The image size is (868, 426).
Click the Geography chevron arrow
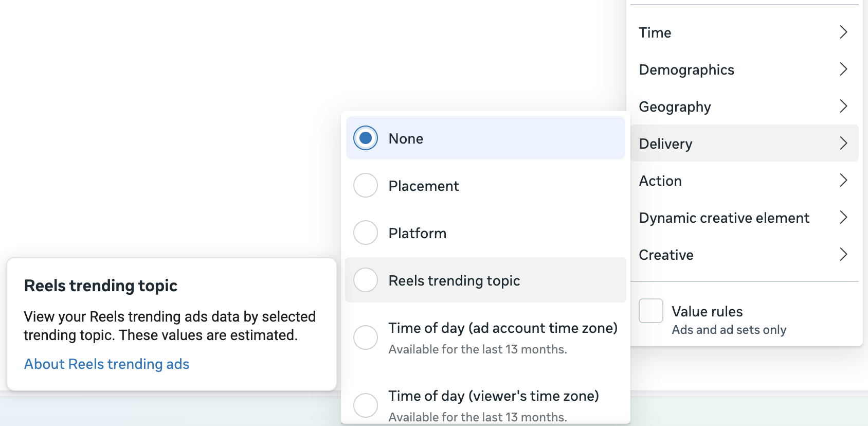(843, 106)
